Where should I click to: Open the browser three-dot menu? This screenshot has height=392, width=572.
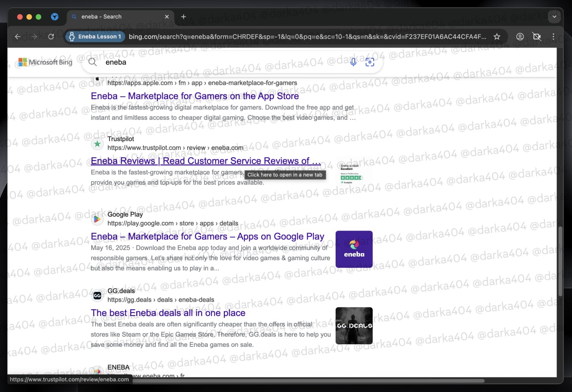point(553,37)
